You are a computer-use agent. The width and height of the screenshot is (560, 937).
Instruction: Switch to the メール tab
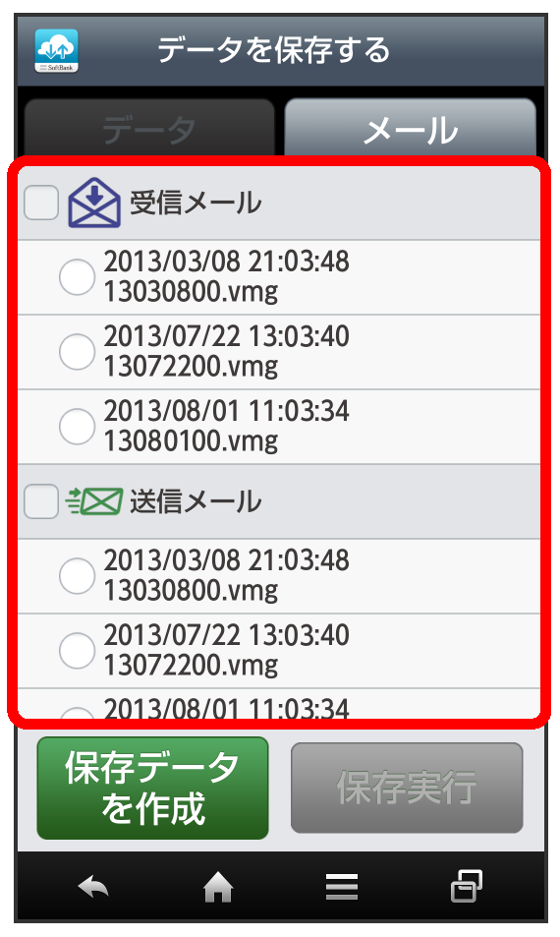pyautogui.click(x=411, y=128)
